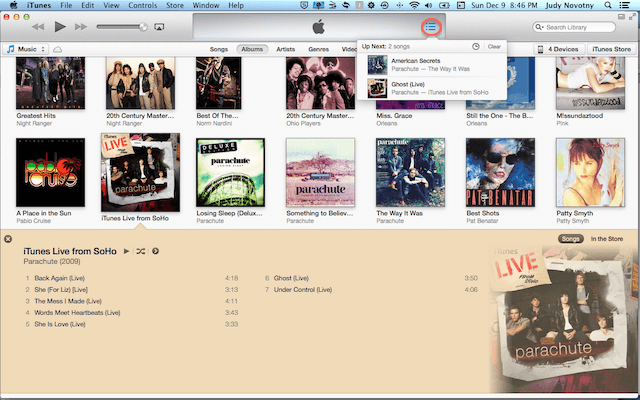Open the iTunes application menu
640x400 pixels.
click(x=39, y=5)
